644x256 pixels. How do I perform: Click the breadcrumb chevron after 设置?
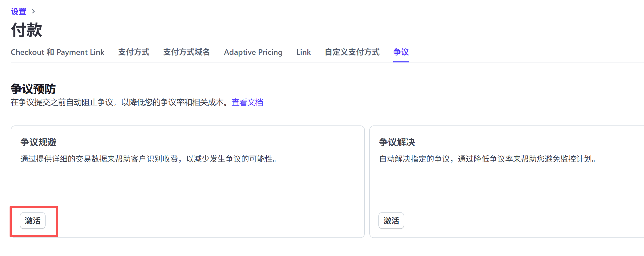(x=34, y=12)
